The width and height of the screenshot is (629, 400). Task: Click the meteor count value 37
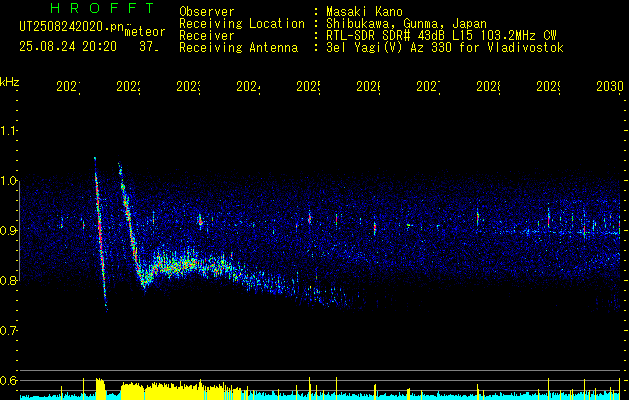[149, 47]
